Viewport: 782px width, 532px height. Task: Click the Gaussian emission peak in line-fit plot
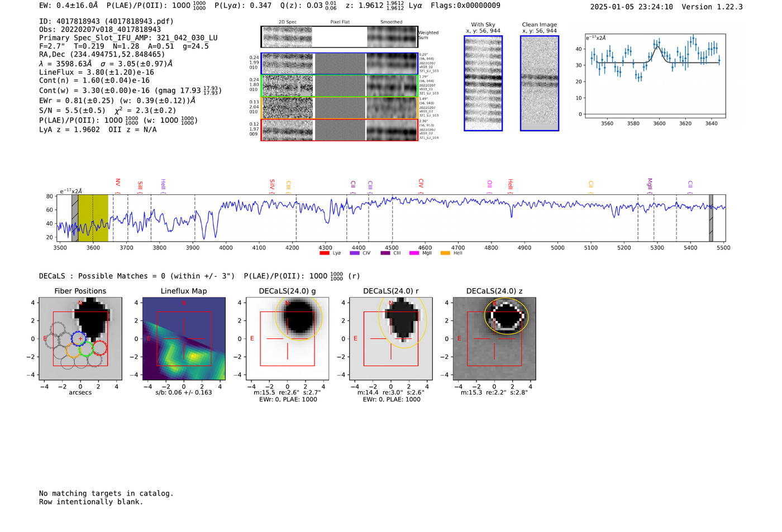coord(657,47)
